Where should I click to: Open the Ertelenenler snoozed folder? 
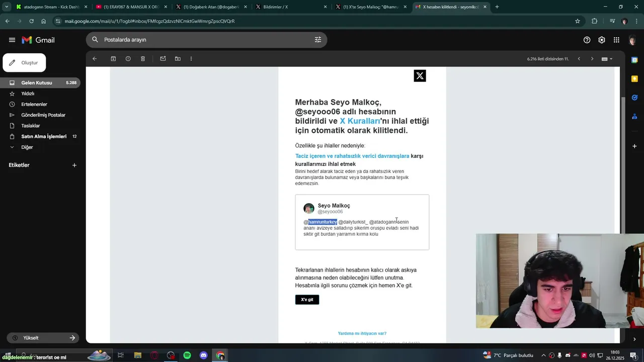point(34,104)
